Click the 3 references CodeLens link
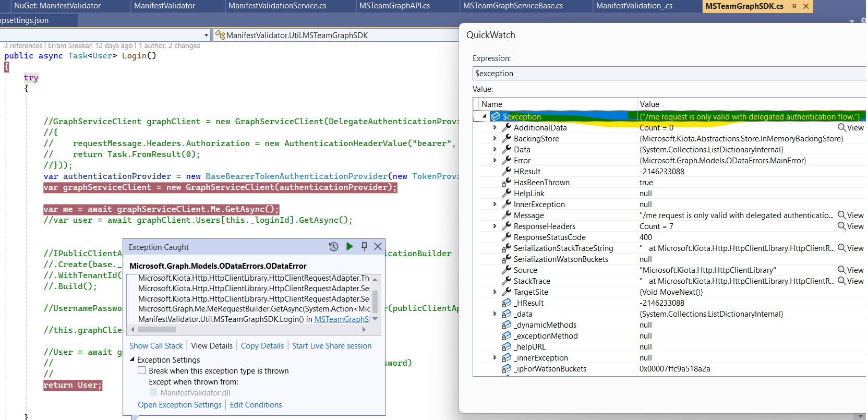Screen dimensions: 868x420 (x=23, y=45)
